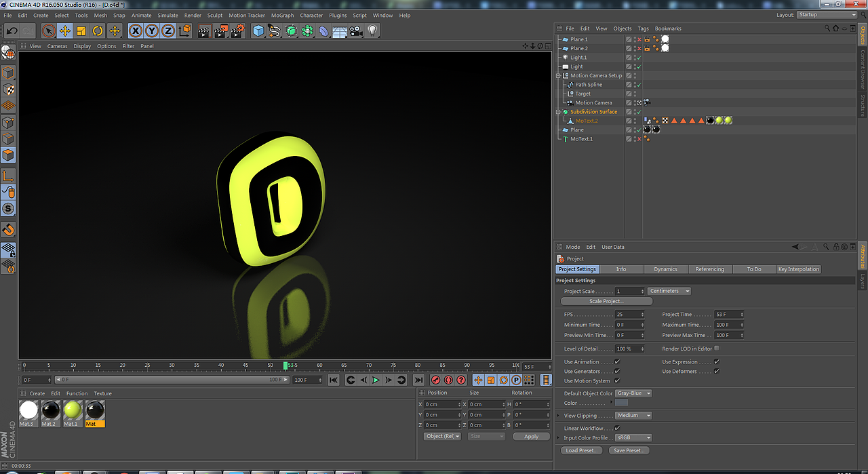The height and width of the screenshot is (474, 868).
Task: Toggle Autokeying red button
Action: click(448, 380)
